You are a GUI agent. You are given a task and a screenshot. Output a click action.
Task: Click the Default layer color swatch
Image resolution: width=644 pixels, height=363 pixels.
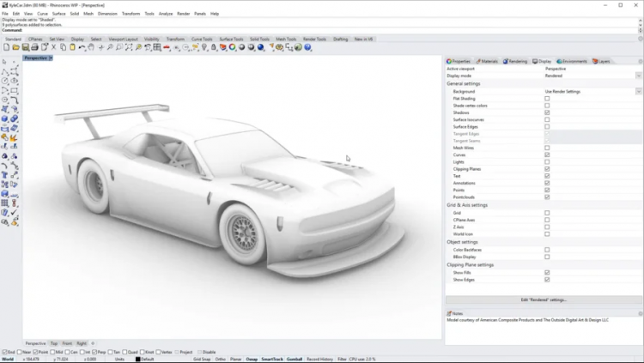138,359
